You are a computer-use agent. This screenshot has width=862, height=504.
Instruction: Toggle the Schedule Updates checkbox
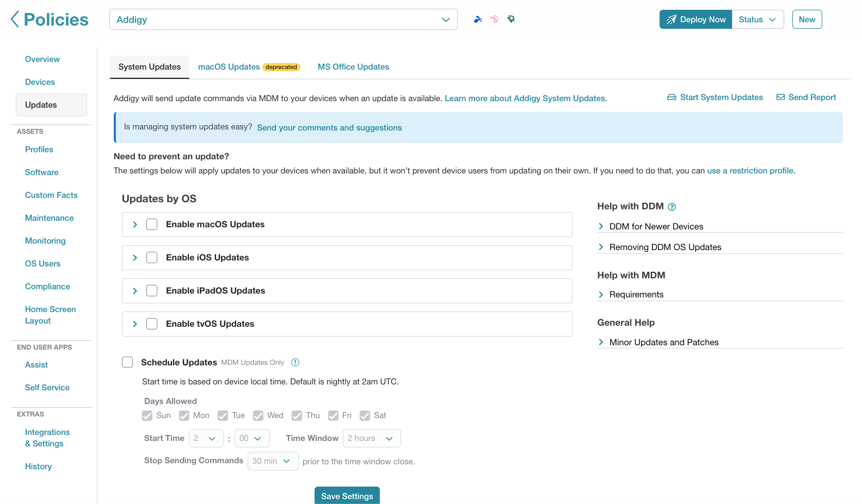[127, 362]
